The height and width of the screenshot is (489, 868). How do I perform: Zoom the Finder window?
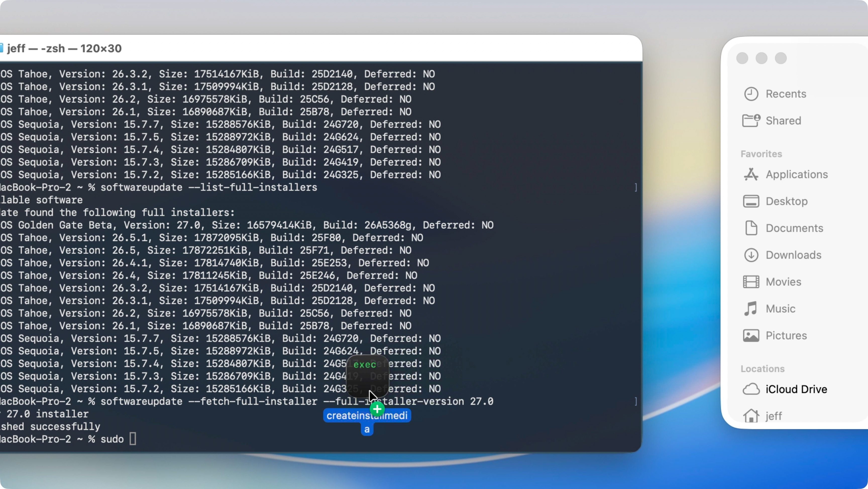click(781, 58)
